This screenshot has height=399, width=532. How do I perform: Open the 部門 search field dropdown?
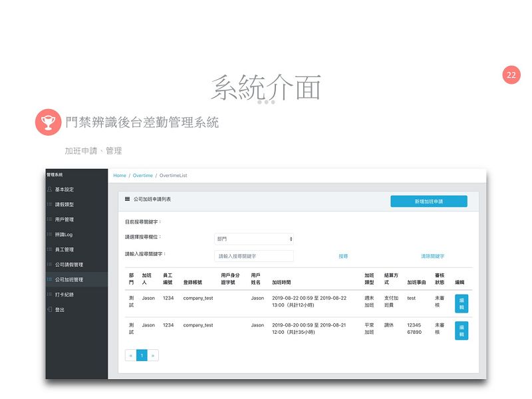[254, 239]
